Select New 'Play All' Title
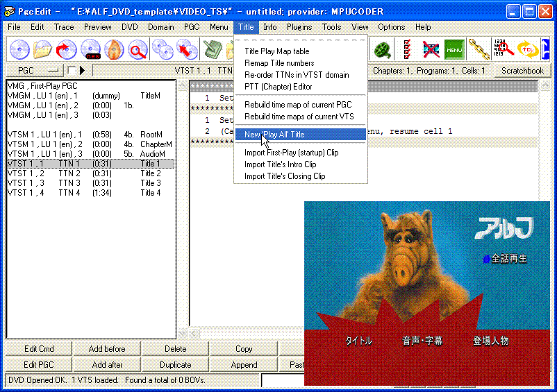 [301, 135]
